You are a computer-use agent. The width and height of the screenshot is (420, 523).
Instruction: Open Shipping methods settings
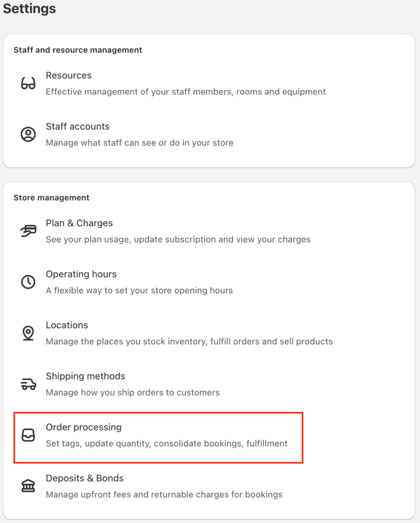[x=85, y=376]
